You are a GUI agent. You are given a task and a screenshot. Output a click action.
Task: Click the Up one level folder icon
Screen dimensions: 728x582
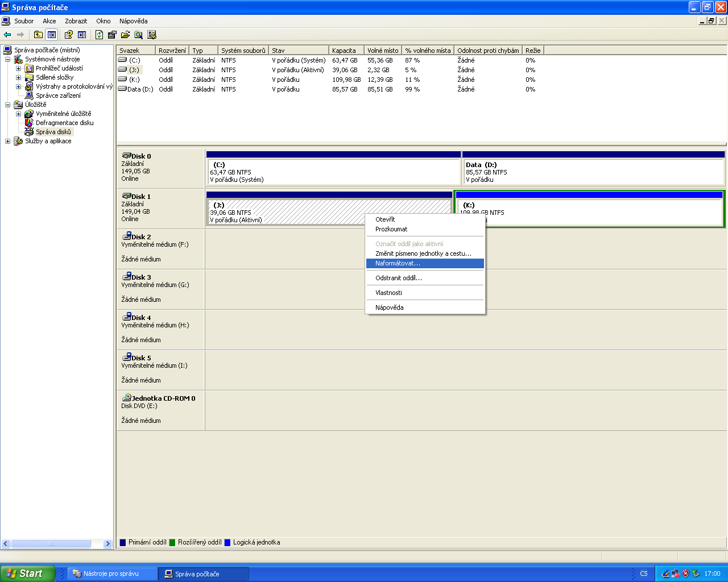[38, 35]
